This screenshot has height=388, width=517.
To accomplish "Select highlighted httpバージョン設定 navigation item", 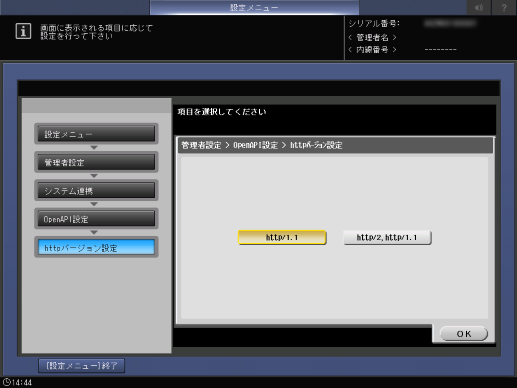I will tap(96, 248).
